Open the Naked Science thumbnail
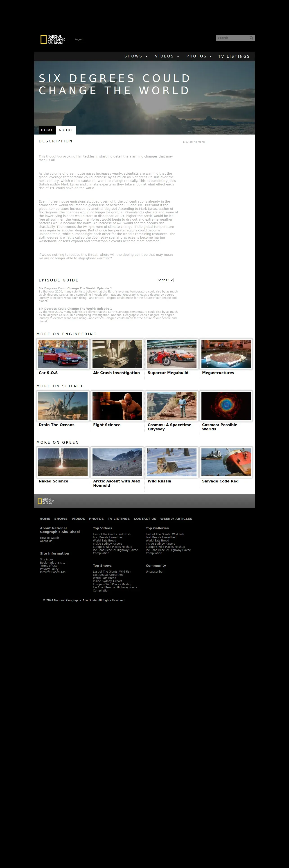 pyautogui.click(x=63, y=462)
